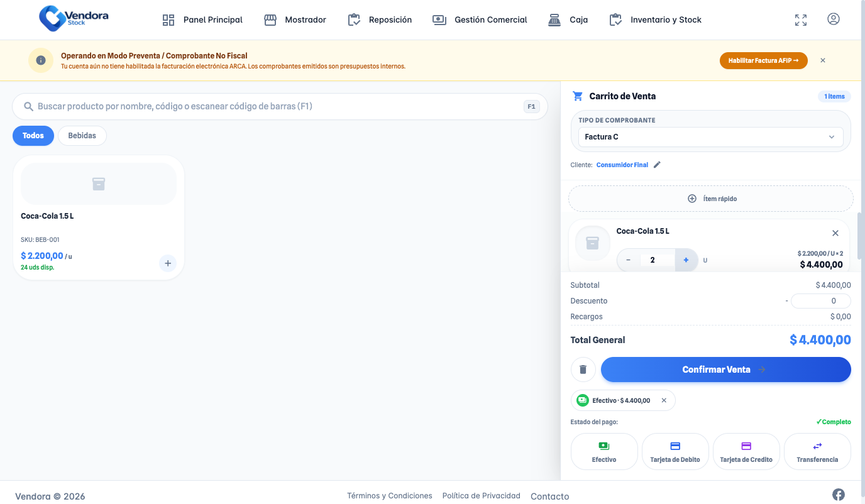Click Habilitar Factura AFIP button
This screenshot has height=504, width=865.
click(x=763, y=60)
